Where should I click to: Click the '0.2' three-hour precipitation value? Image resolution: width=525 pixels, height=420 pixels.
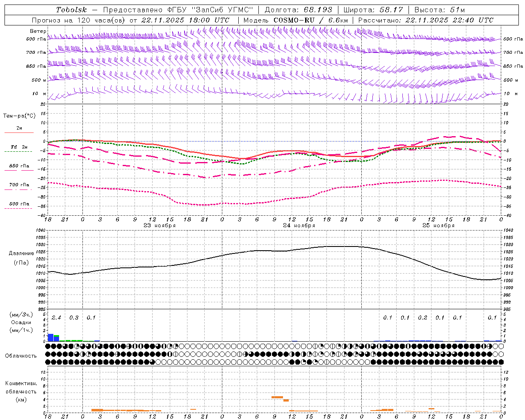coord(422,318)
